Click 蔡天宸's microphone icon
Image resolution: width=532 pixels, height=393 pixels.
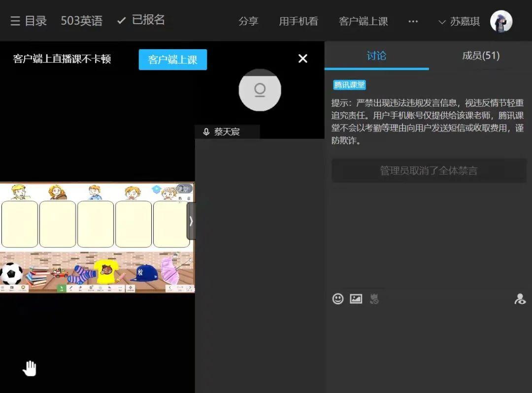tap(206, 132)
